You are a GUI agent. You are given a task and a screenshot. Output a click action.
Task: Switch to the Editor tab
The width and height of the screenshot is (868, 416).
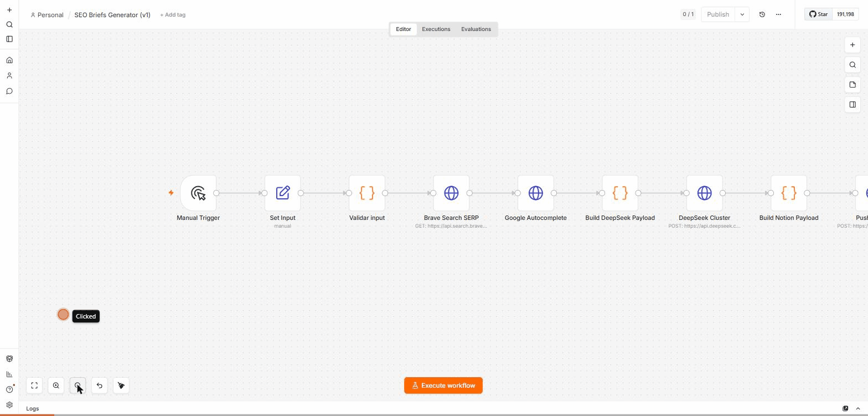pos(404,29)
